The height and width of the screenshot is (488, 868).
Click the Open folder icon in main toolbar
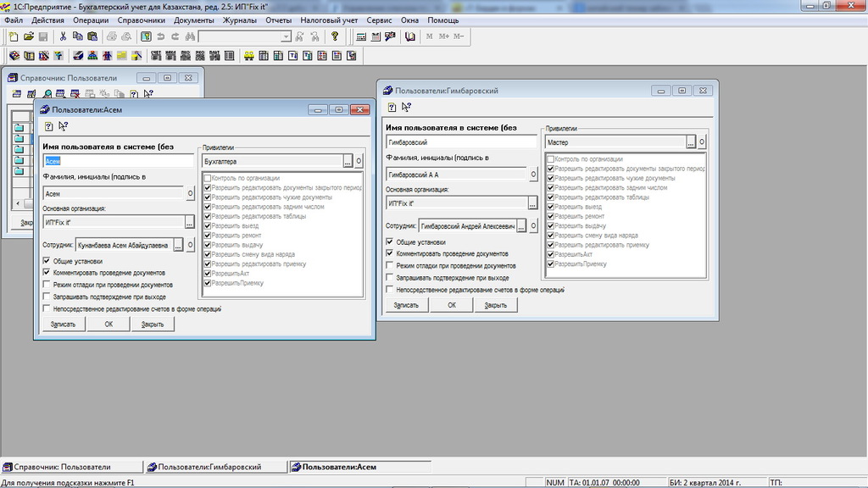(28, 36)
